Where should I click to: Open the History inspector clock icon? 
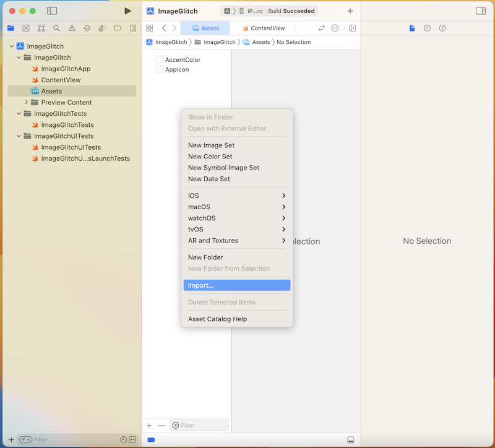click(427, 28)
